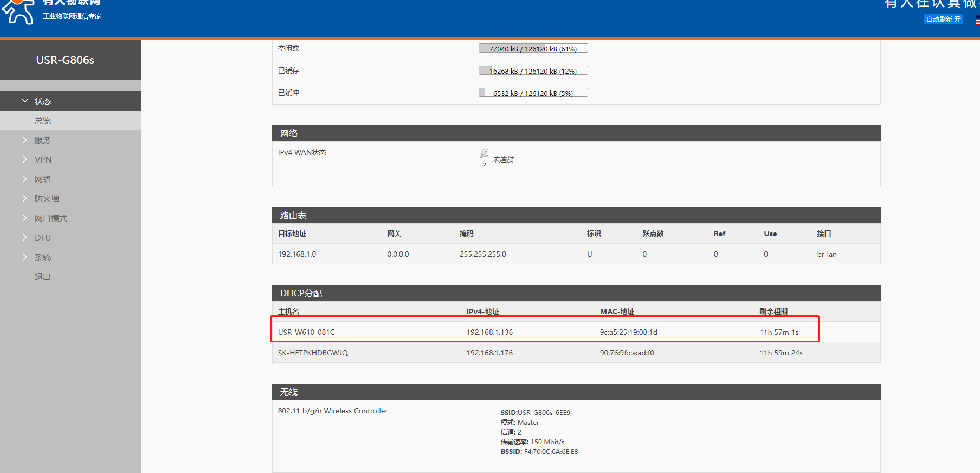
Task: Select the USR-W610_081C DHCP row
Action: coord(544,332)
